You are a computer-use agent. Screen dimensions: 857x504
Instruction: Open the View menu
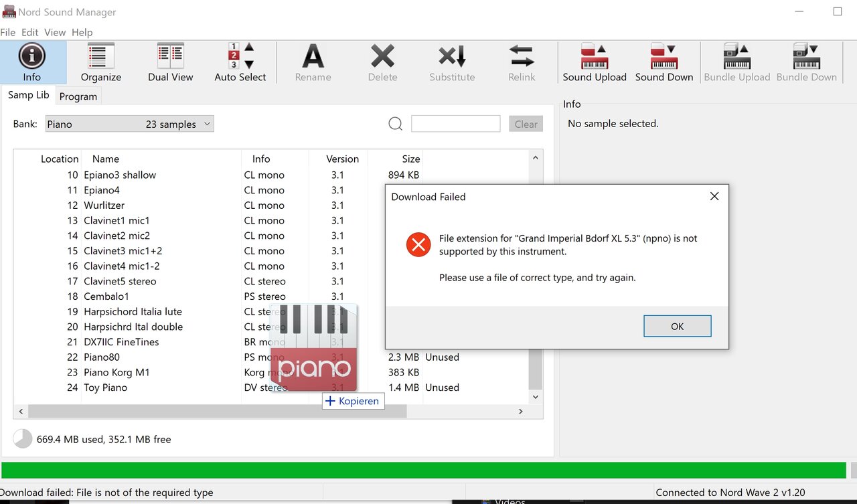(x=55, y=32)
